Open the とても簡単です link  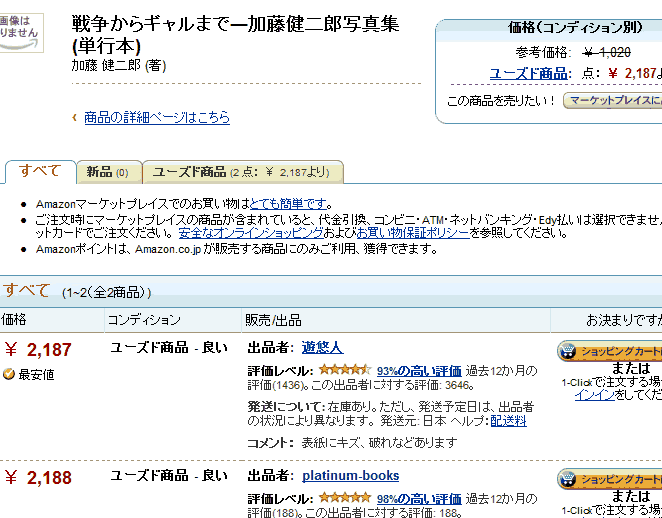(288, 204)
